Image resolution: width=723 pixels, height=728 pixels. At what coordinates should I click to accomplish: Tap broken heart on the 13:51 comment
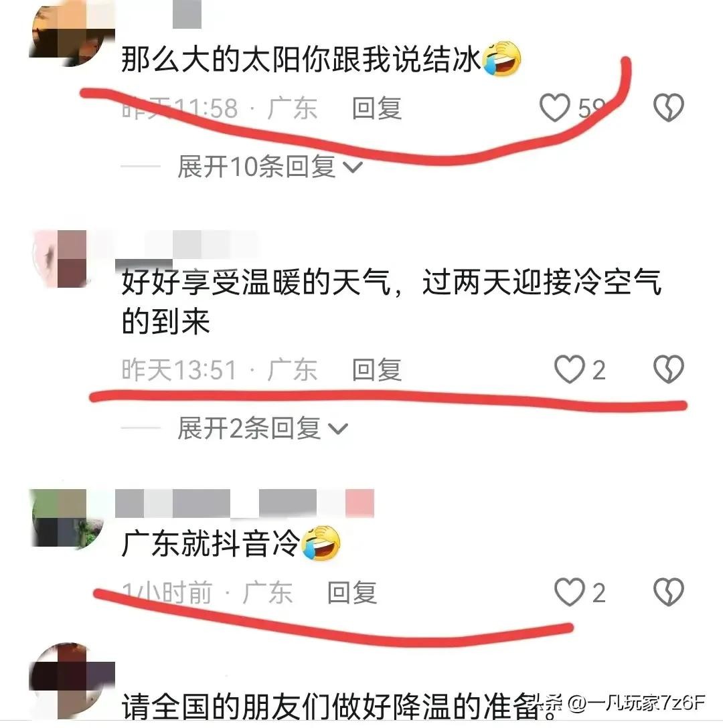tap(669, 369)
